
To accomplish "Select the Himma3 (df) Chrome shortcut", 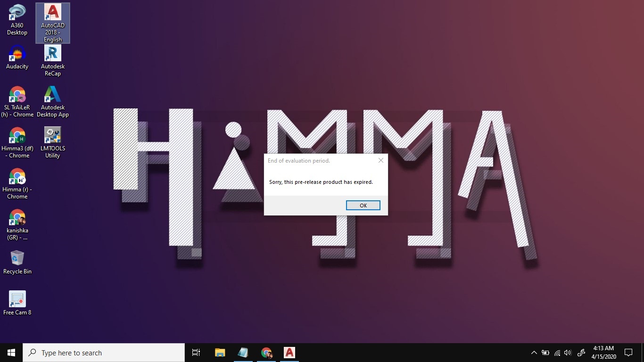I will [x=17, y=142].
